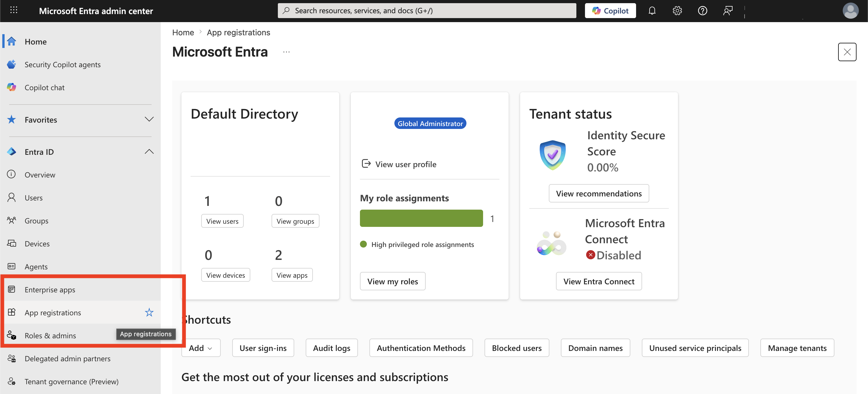Click the View groups button
The width and height of the screenshot is (868, 394).
(x=295, y=221)
